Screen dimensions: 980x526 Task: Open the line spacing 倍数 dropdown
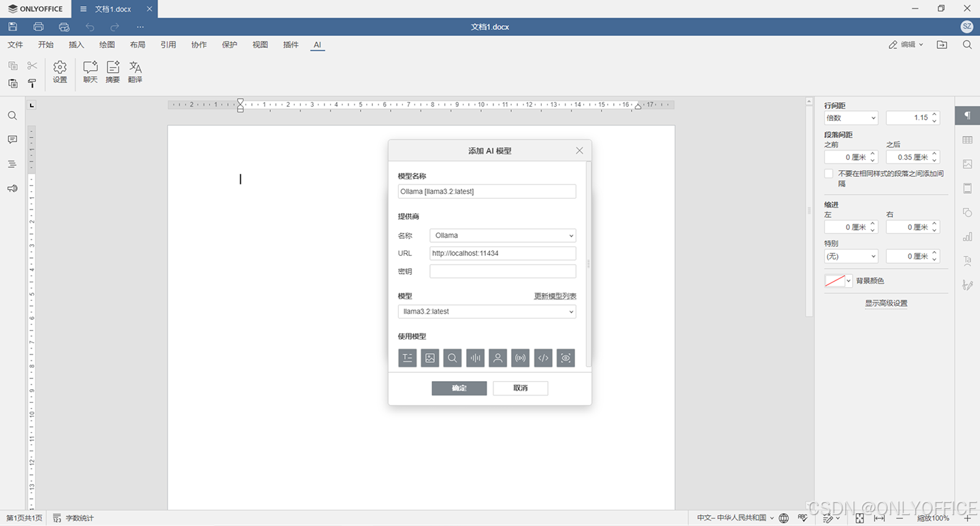(851, 118)
